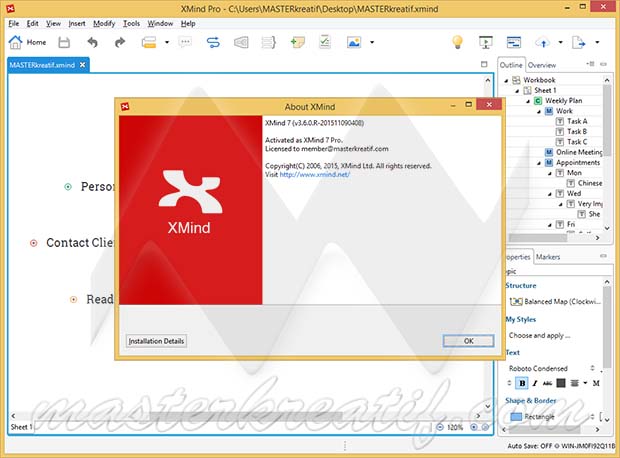Add a Summary bracket icon

pos(269,42)
